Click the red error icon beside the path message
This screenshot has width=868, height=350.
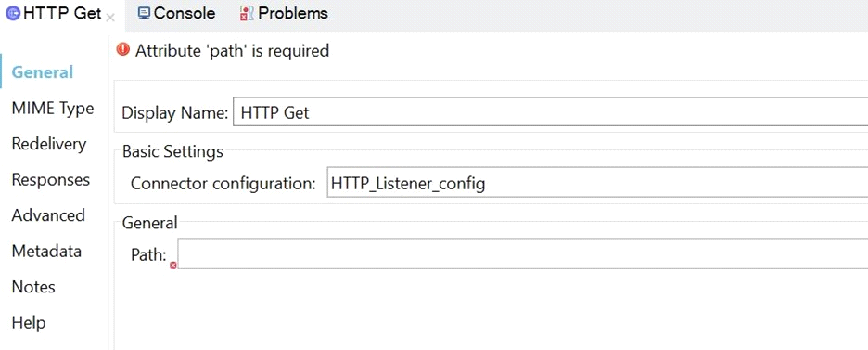pyautogui.click(x=123, y=49)
